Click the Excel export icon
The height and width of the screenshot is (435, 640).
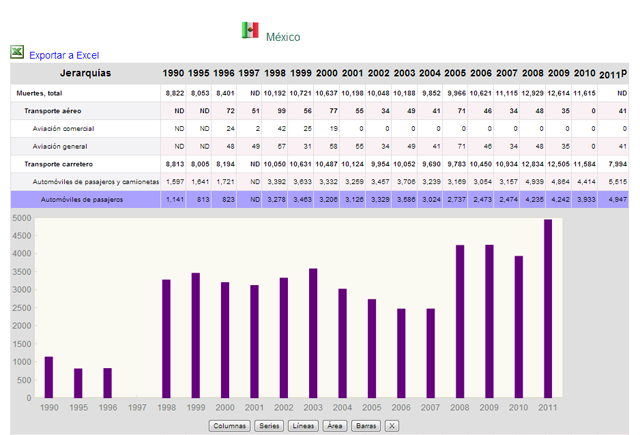17,53
